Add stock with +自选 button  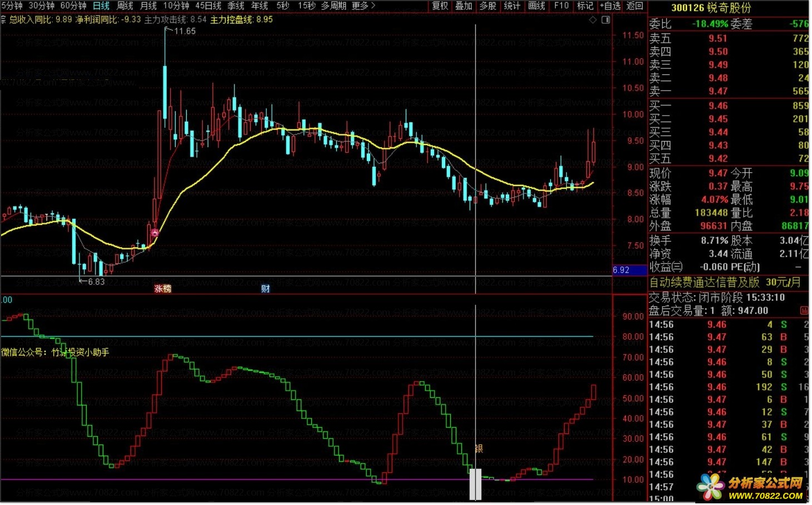pos(610,6)
